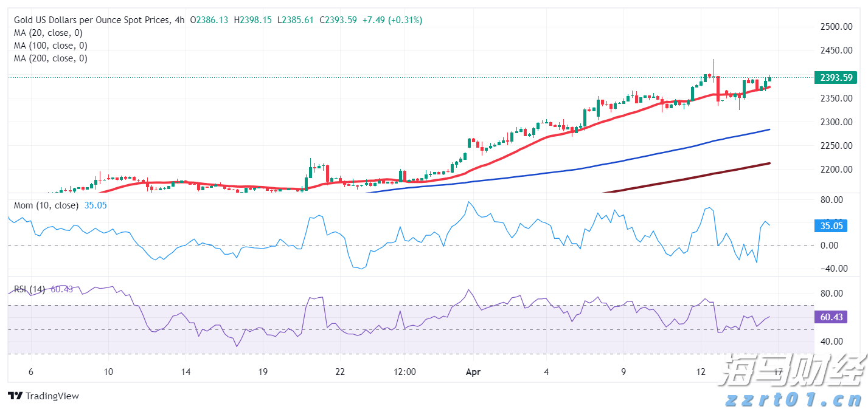Expand the Gold Spot Prices symbol legend

coord(97,19)
